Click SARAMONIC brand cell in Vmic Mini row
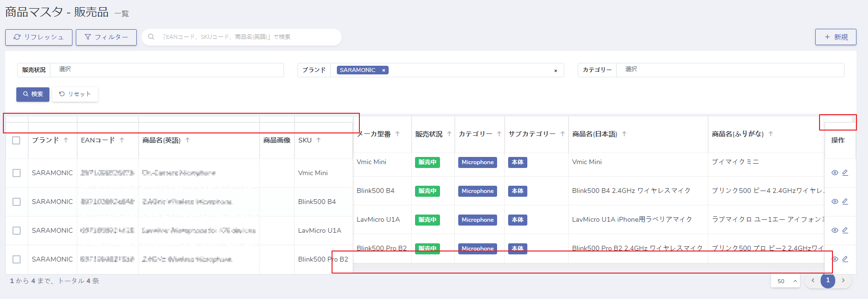Image resolution: width=868 pixels, height=299 pixels. pyautogui.click(x=52, y=173)
